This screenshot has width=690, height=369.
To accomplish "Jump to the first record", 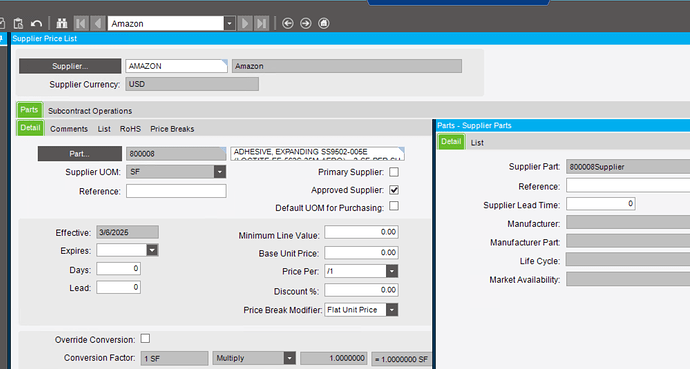I will [x=81, y=23].
